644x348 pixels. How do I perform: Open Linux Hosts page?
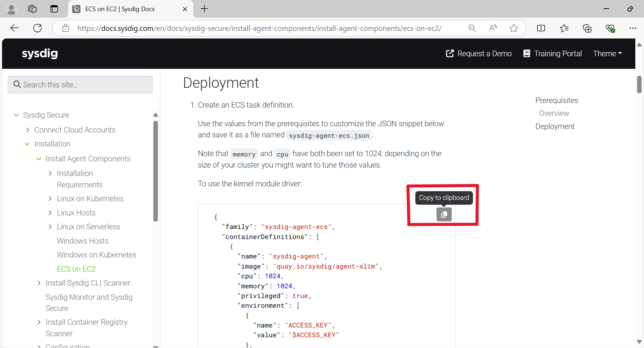(76, 213)
